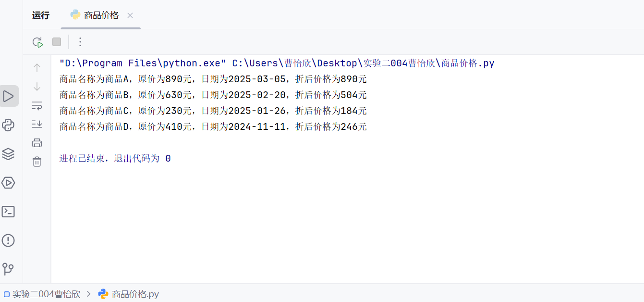Open the Python Console sidebar icon
Viewport: 644px width, 302px height.
click(x=9, y=125)
